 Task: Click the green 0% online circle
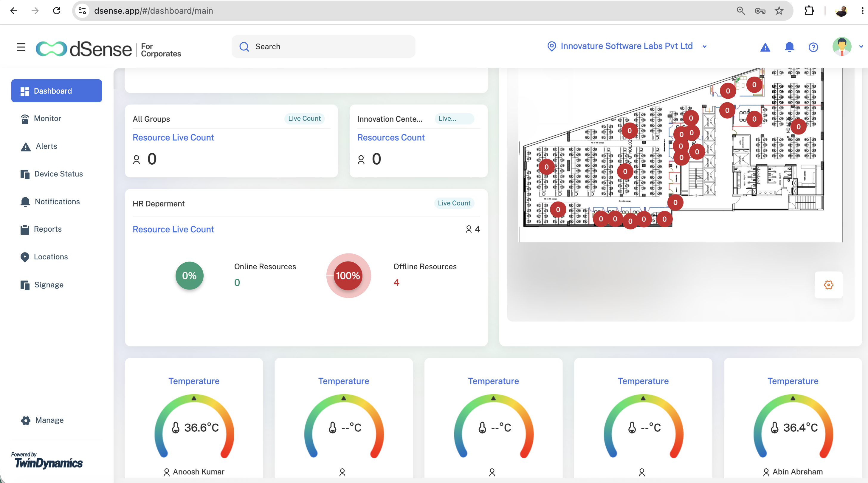point(189,276)
